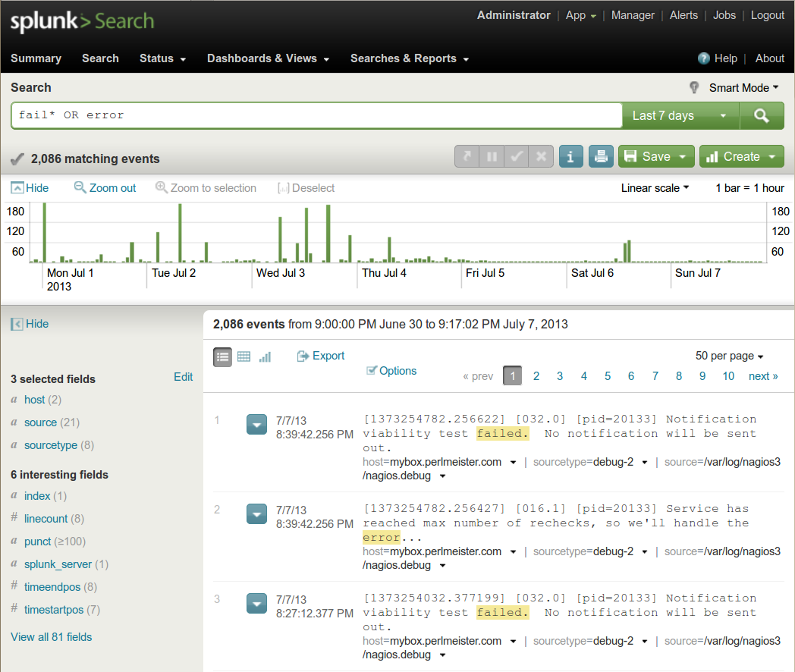Viewport: 795px width, 672px height.
Task: Click the timeendpos field
Action: pos(52,587)
